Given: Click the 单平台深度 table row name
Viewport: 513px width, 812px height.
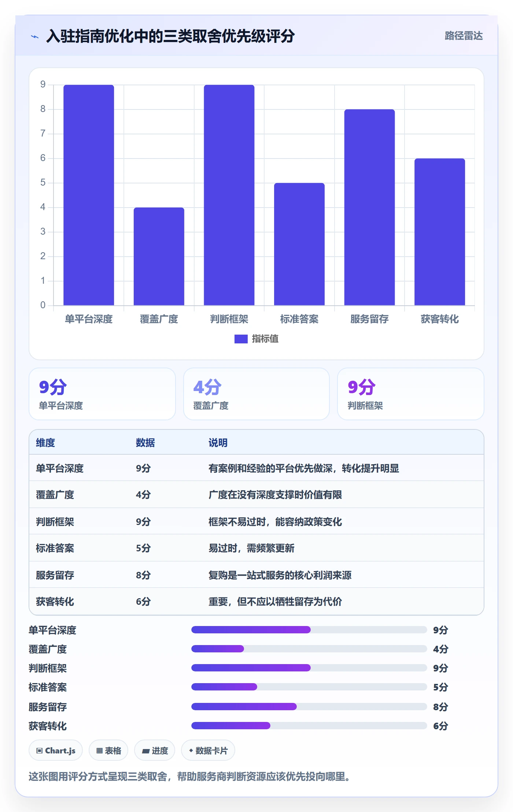Looking at the screenshot, I should click(x=60, y=468).
